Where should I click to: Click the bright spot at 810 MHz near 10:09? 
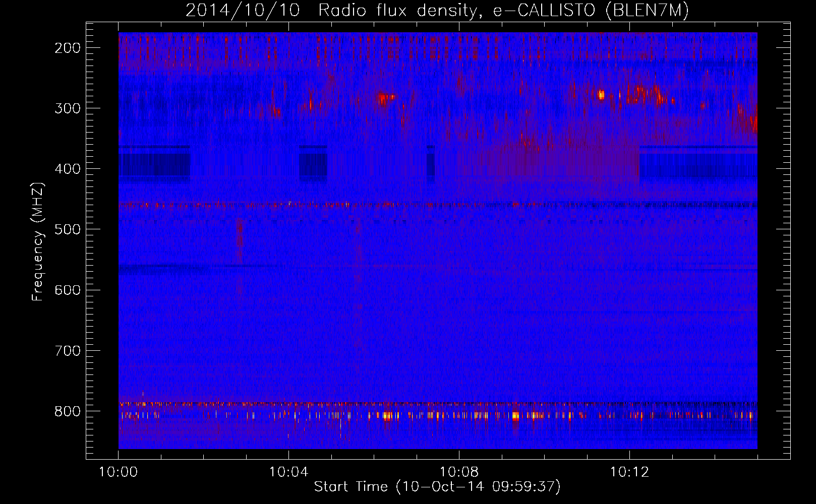click(515, 416)
